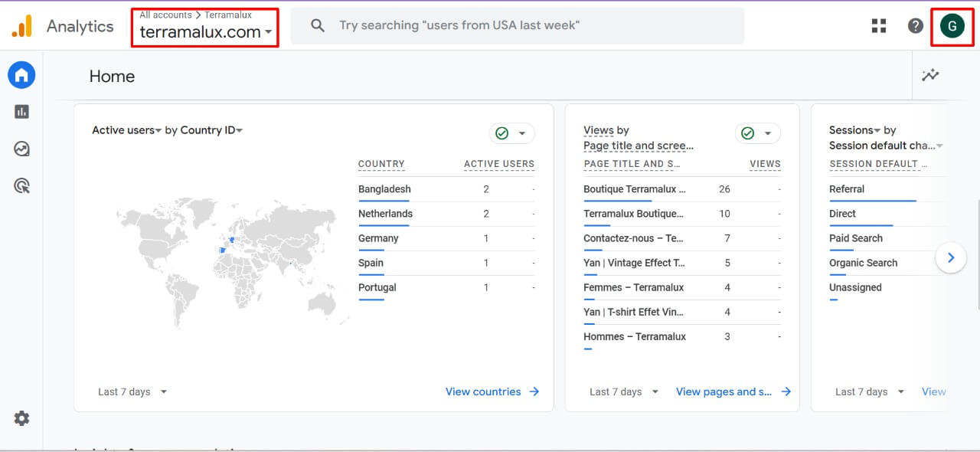Open the Reports bar chart icon

click(21, 112)
